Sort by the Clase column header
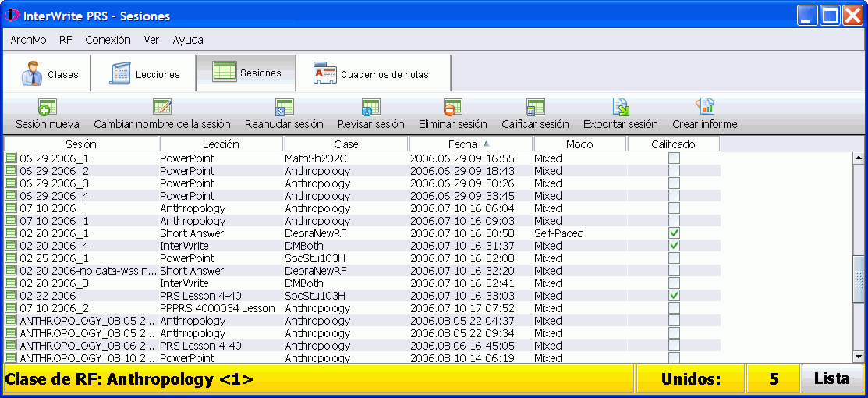Screen dimensions: 868x398 346,144
